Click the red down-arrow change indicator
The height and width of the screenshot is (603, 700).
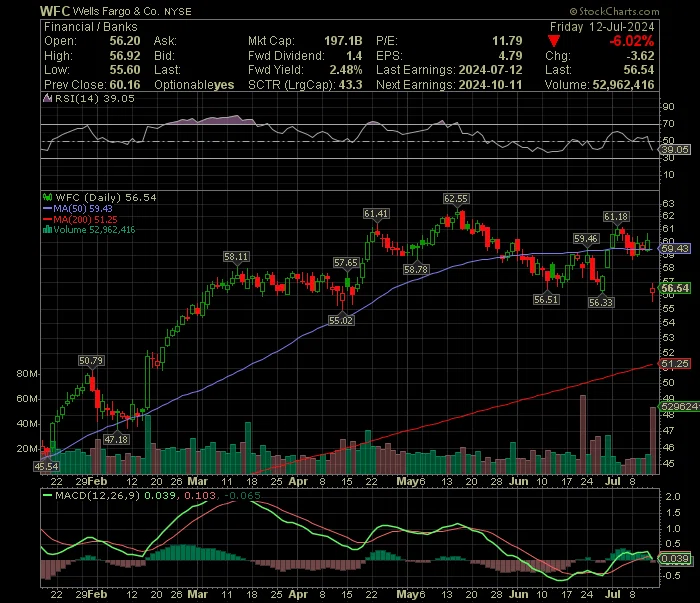coord(554,42)
